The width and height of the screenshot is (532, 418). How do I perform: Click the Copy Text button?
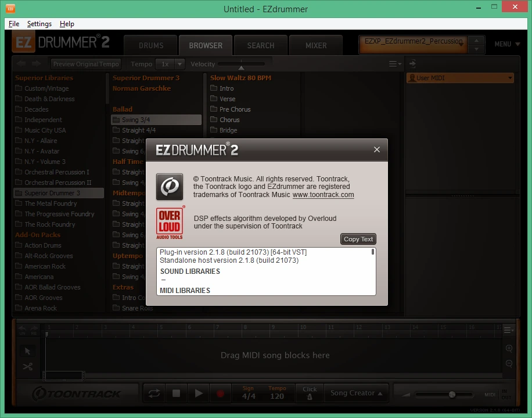pyautogui.click(x=358, y=239)
